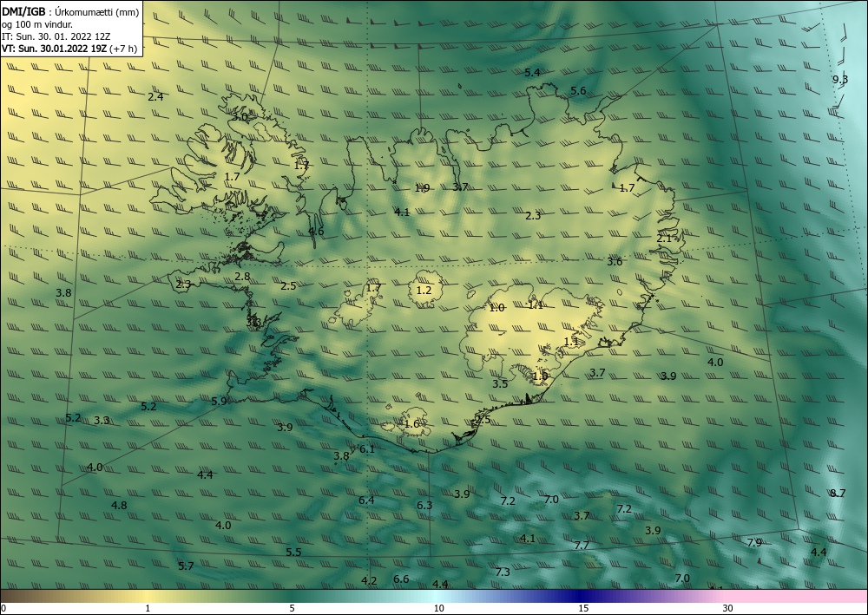Click the map value '5.5'
Screen dimensions: 868x615
click(293, 552)
